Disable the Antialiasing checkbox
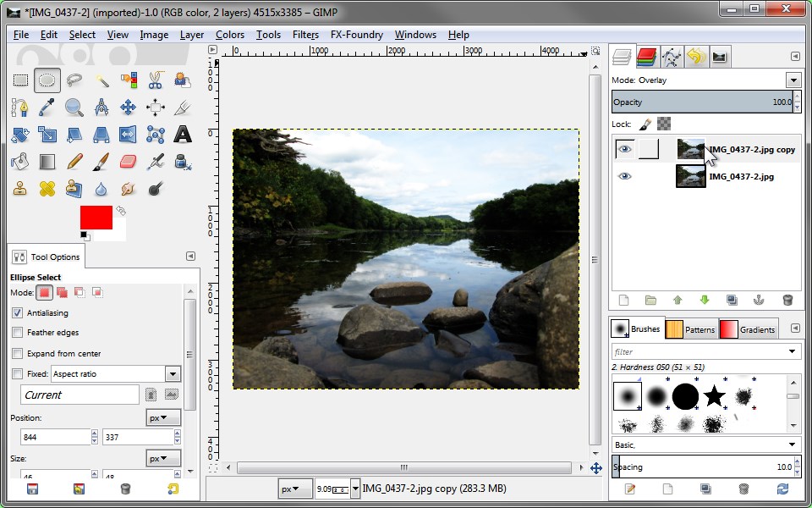 (x=18, y=312)
